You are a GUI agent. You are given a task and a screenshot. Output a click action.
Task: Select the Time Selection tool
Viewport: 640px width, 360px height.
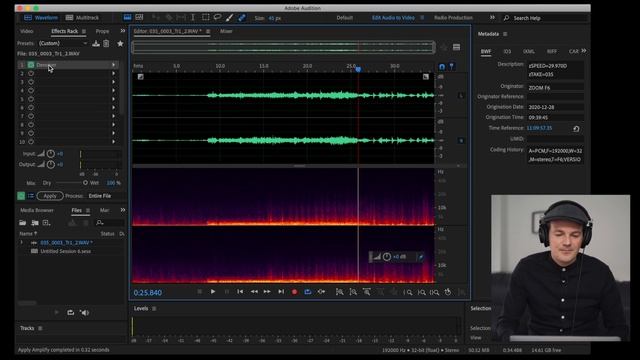pyautogui.click(x=193, y=18)
